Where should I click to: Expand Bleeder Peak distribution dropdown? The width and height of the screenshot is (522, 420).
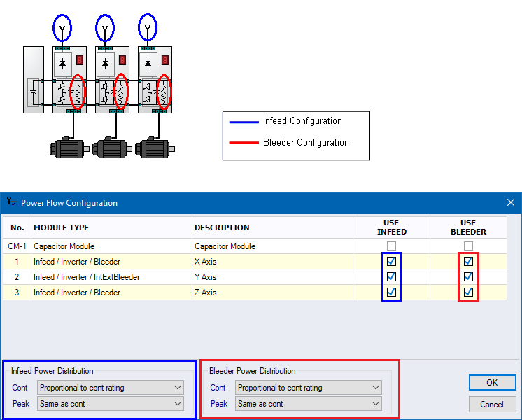tap(309, 404)
